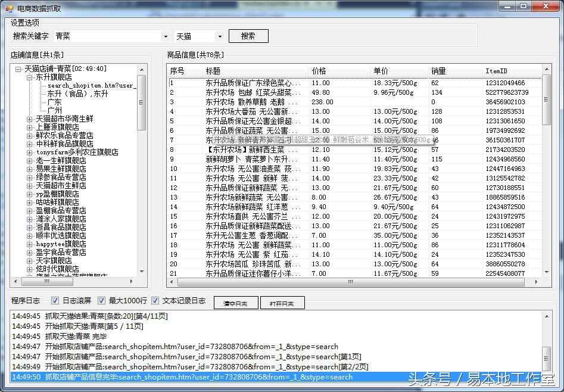This screenshot has width=564, height=392.
Task: Click the 搜索 (Search) button
Action: pyautogui.click(x=248, y=36)
